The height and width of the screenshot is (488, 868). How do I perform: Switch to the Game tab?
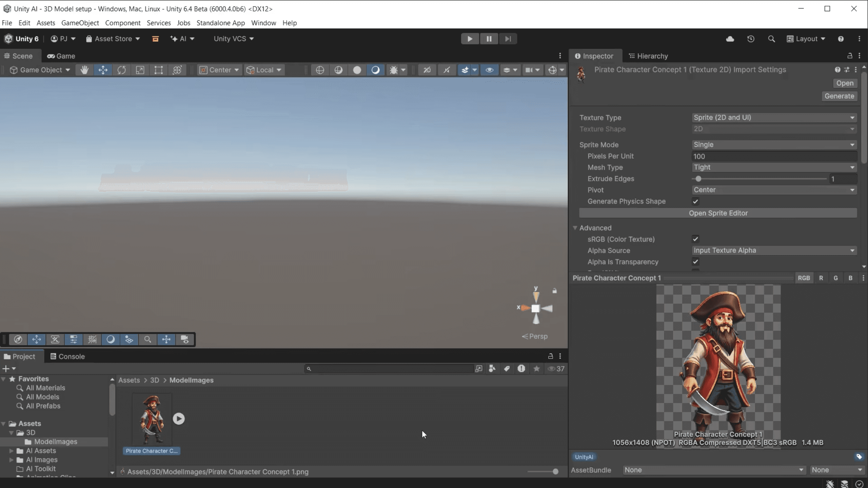tap(61, 56)
